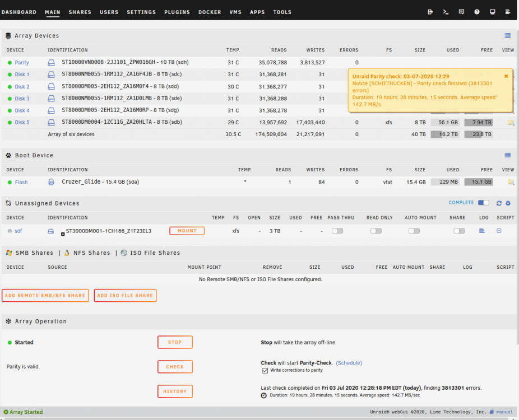This screenshot has height=420, width=519.
Task: Click the help question mark icon
Action: 477,12
